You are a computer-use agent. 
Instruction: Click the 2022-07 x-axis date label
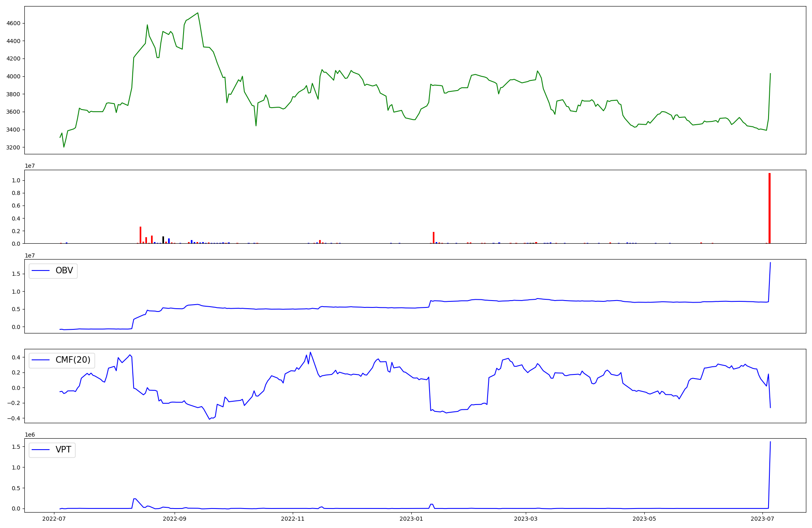click(54, 519)
